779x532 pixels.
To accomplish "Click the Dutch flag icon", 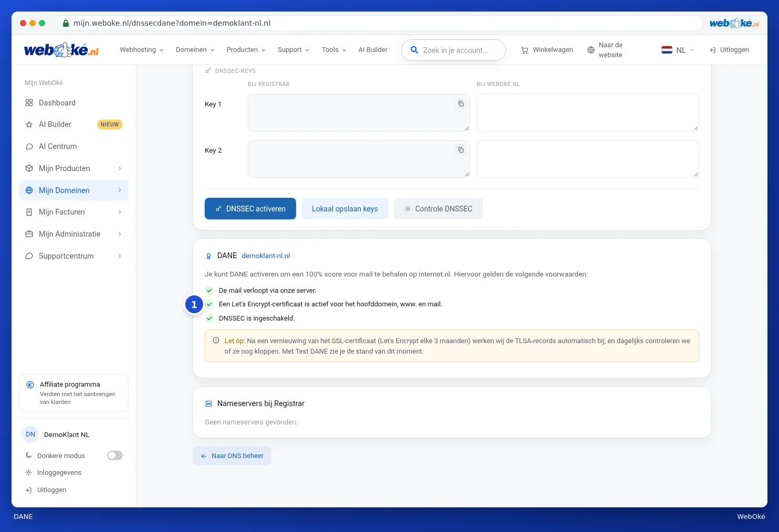I will pos(667,50).
